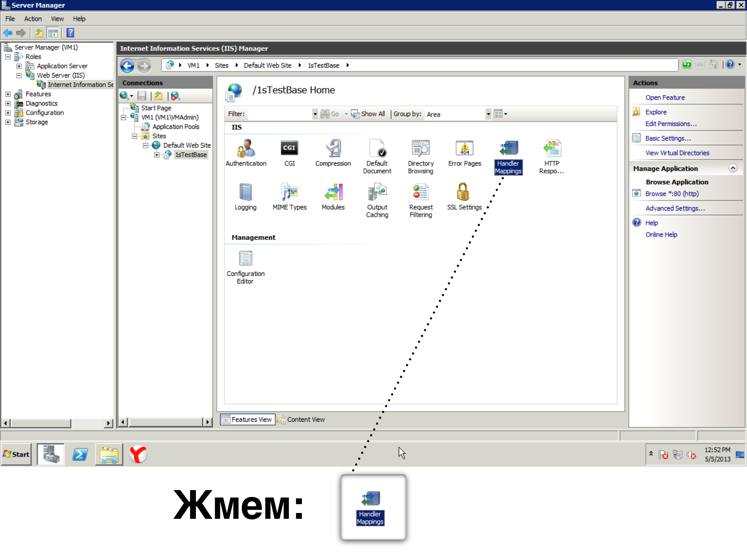Open the Configuration Editor icon
This screenshot has width=747, height=560.
tap(245, 267)
